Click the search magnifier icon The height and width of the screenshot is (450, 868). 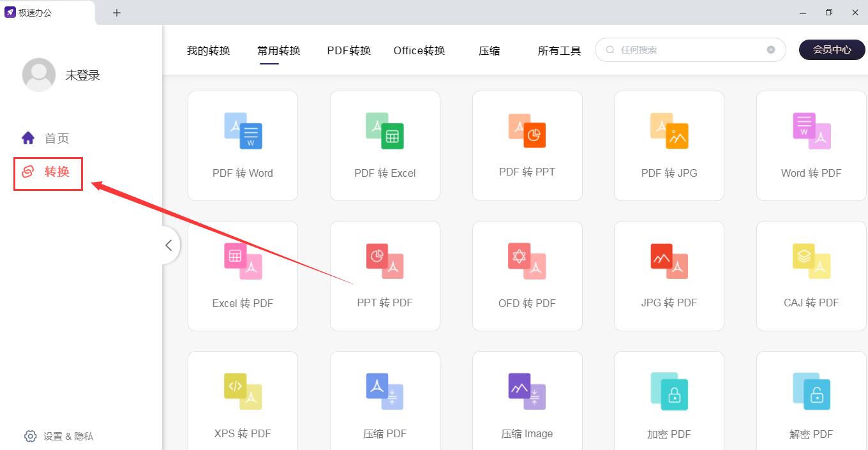click(x=610, y=50)
